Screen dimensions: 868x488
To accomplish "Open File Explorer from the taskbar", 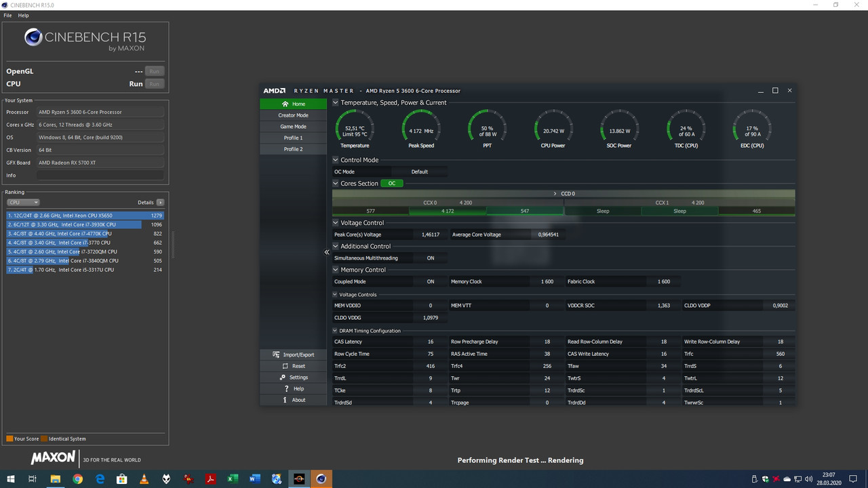I will point(56,479).
